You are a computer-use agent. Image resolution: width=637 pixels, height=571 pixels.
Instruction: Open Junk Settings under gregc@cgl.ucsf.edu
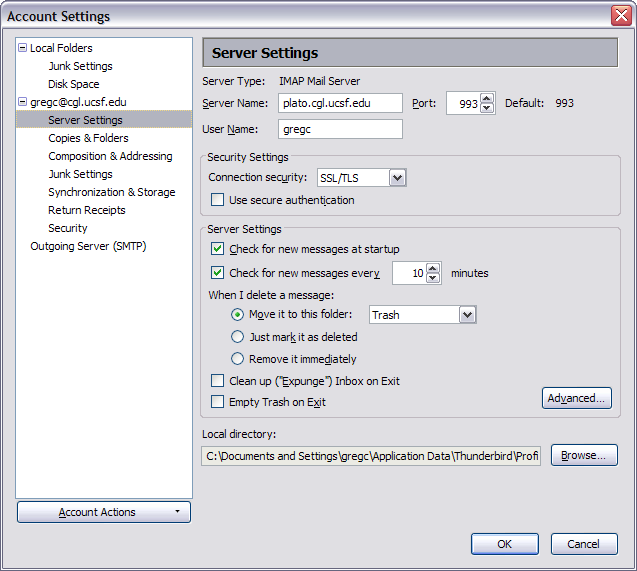(x=80, y=174)
